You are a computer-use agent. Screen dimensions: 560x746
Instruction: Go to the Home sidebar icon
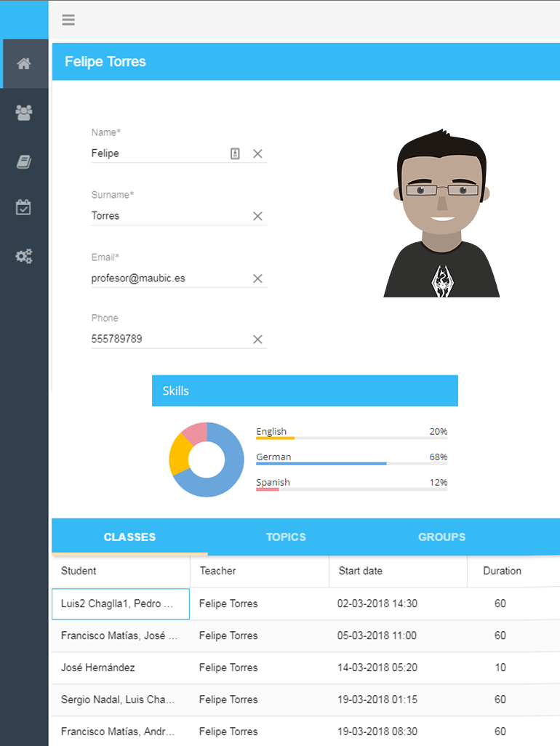[24, 64]
